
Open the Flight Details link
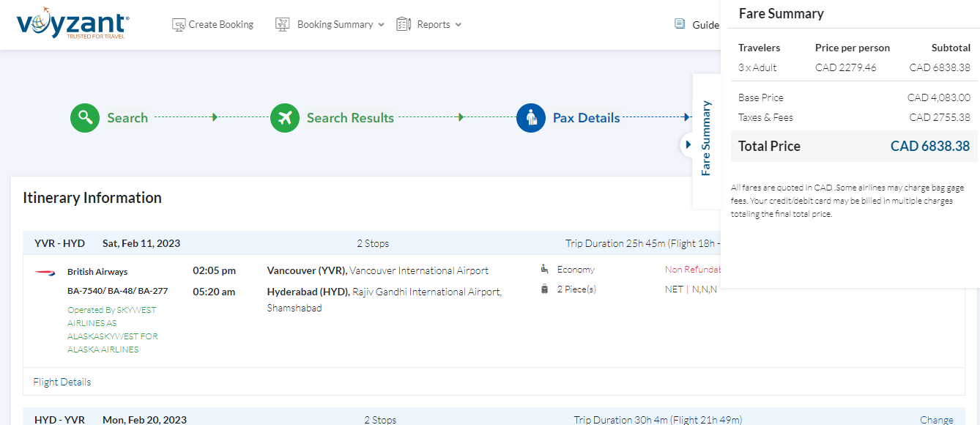point(62,382)
